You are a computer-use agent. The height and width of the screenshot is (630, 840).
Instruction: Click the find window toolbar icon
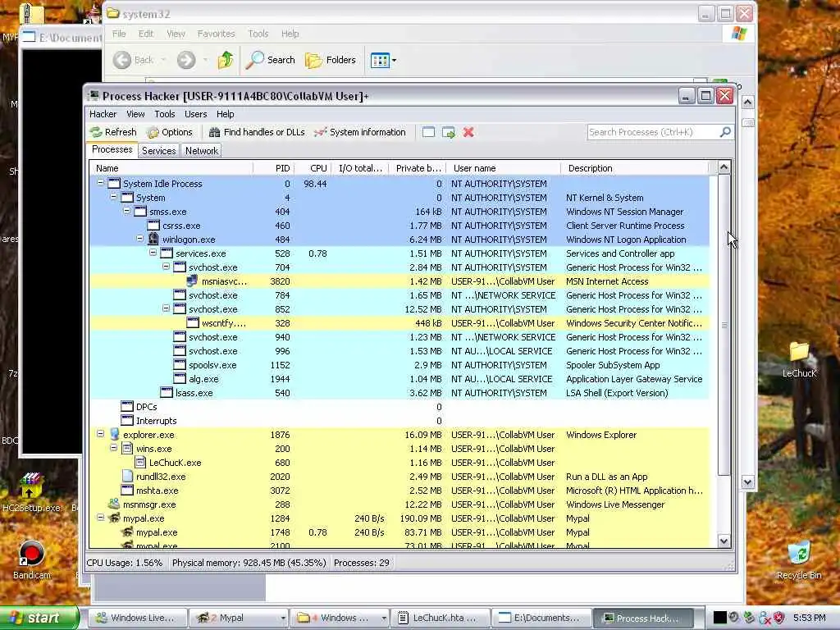(x=428, y=132)
